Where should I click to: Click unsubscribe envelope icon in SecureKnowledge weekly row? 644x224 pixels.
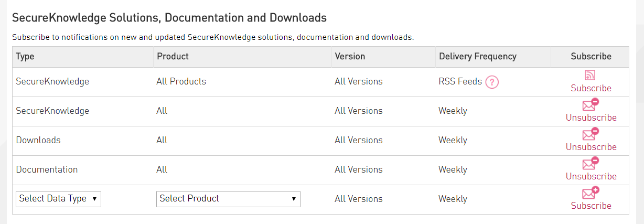tap(591, 104)
